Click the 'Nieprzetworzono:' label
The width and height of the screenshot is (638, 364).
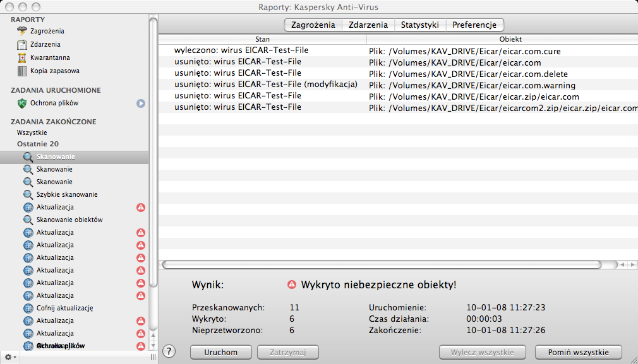point(227,331)
